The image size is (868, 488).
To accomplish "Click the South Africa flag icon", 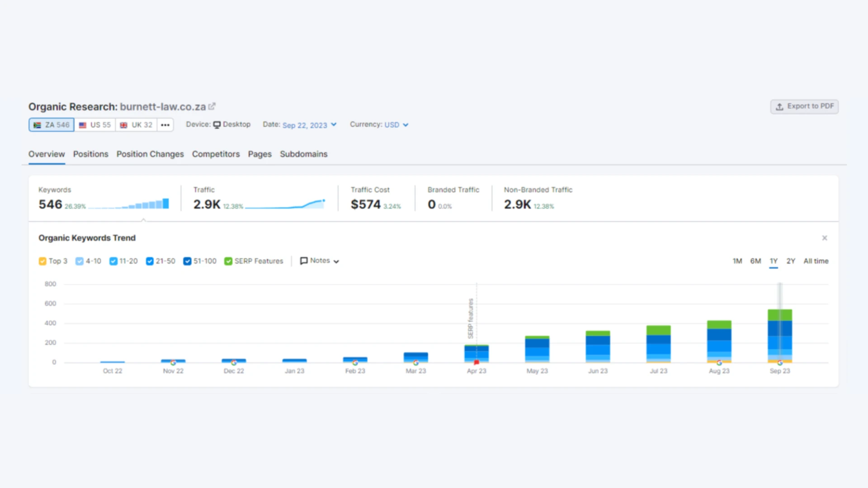I will (38, 125).
